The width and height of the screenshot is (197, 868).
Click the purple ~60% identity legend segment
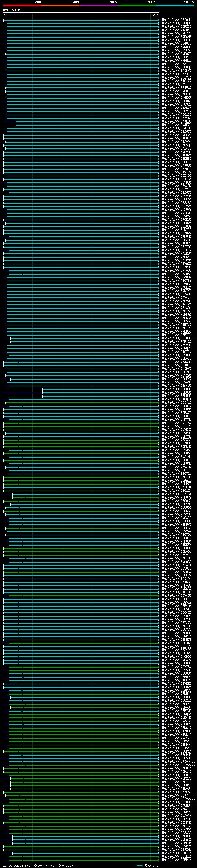(98, 6)
